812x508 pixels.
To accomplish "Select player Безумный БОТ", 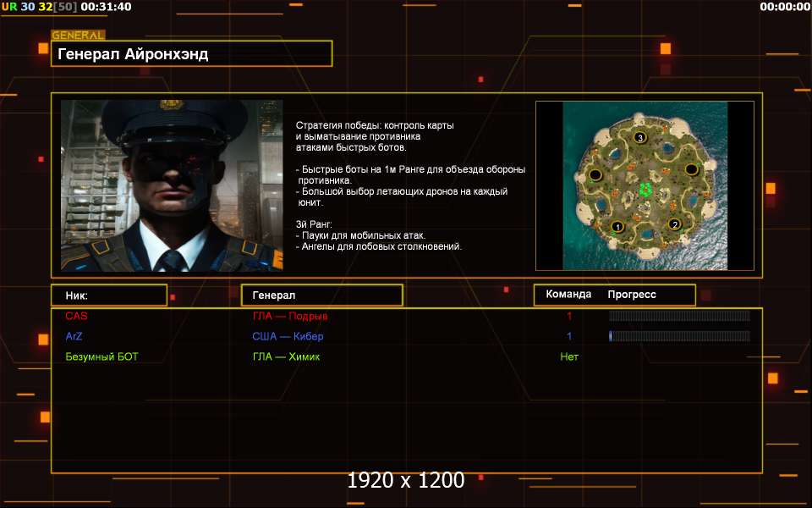I will pos(101,356).
